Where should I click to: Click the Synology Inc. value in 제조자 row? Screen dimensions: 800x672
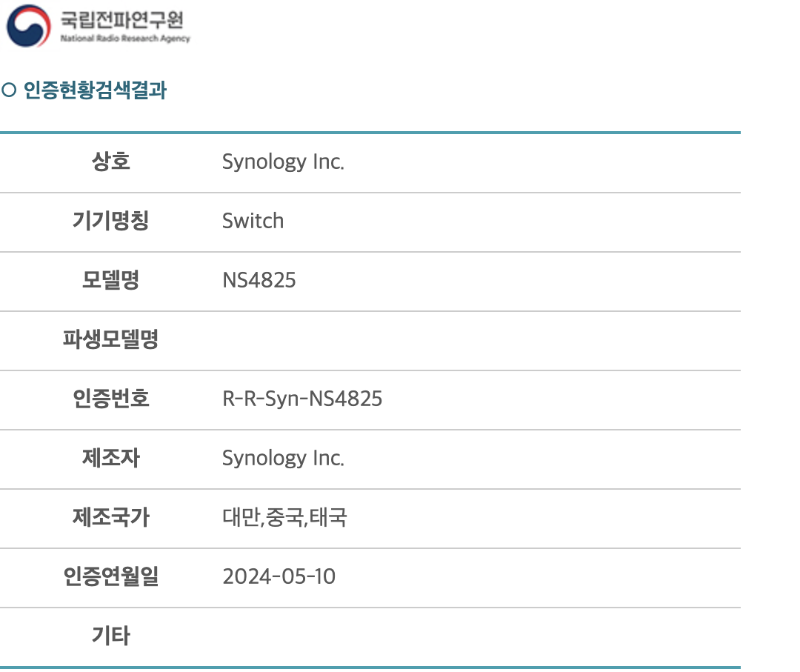(x=283, y=459)
